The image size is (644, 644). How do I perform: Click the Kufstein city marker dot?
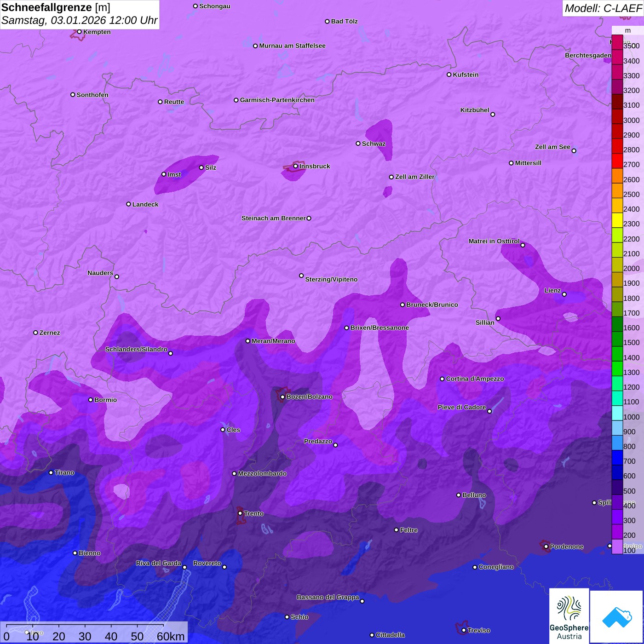click(449, 75)
